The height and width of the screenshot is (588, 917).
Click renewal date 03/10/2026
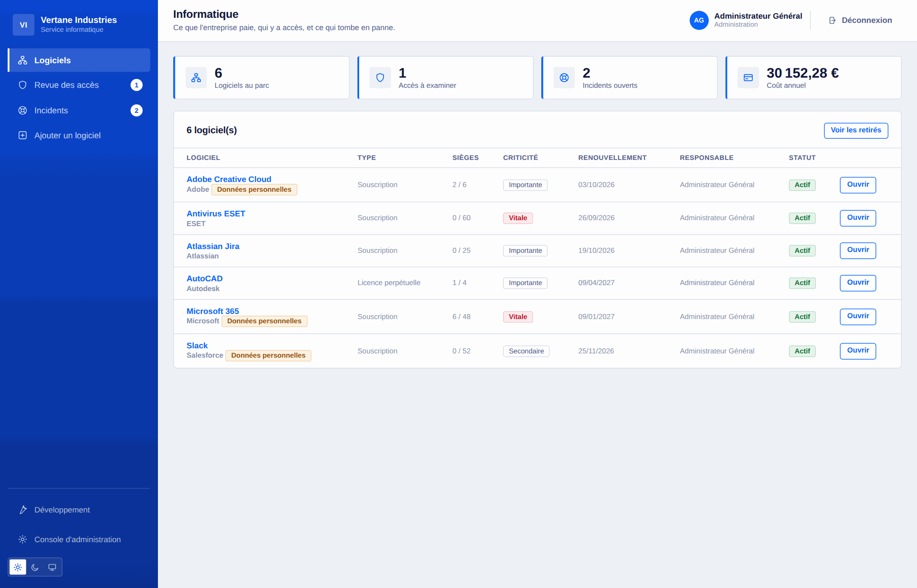click(x=596, y=185)
